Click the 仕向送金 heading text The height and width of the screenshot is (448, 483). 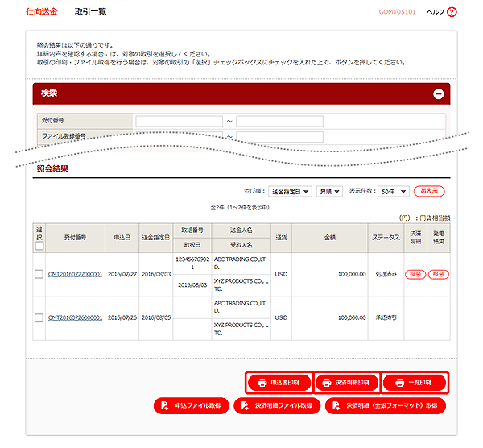tap(42, 12)
